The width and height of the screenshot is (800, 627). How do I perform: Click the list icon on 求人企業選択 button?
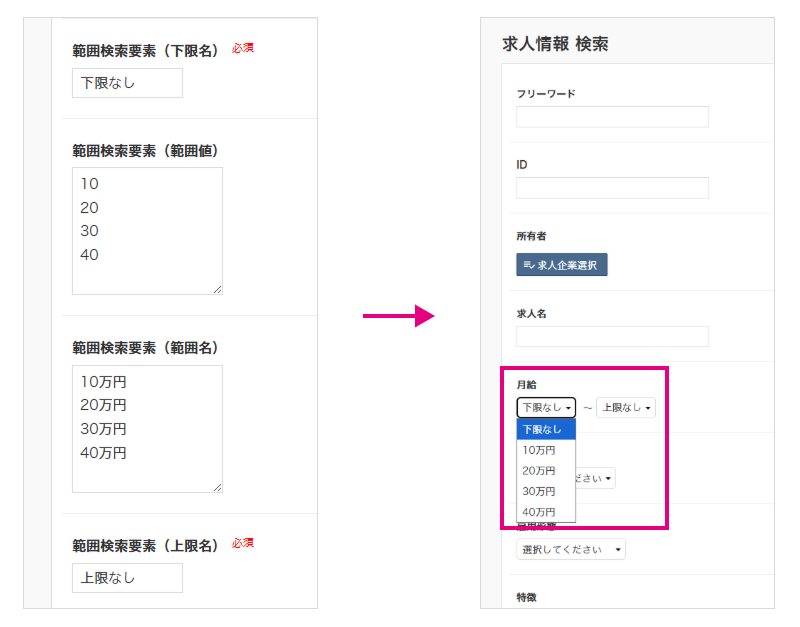click(x=529, y=265)
